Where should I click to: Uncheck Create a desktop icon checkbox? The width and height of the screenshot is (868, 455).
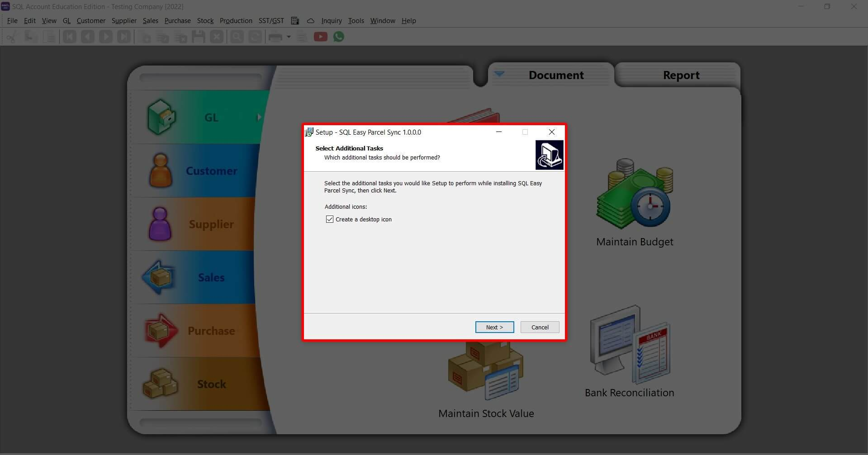click(330, 220)
